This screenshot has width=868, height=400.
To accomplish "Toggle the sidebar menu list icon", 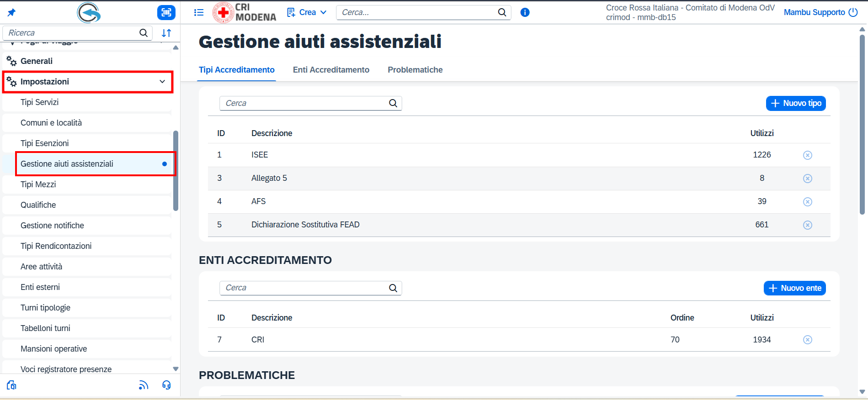I will [x=199, y=12].
